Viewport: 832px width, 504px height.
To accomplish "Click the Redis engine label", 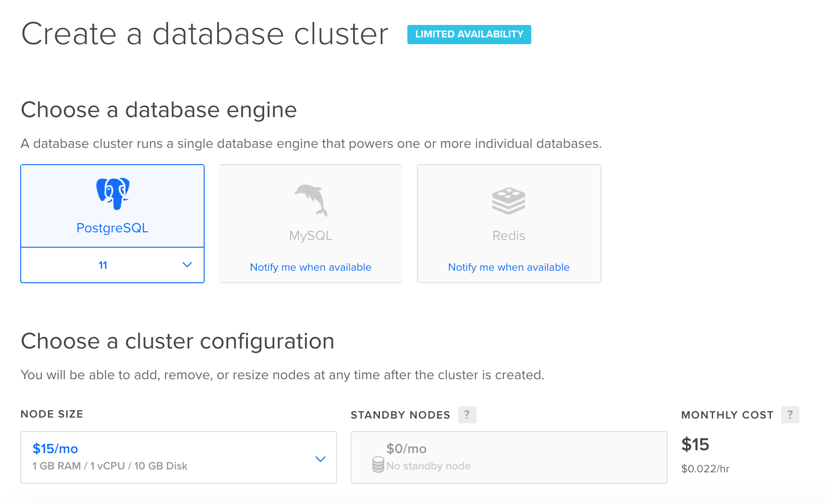I will tap(509, 236).
